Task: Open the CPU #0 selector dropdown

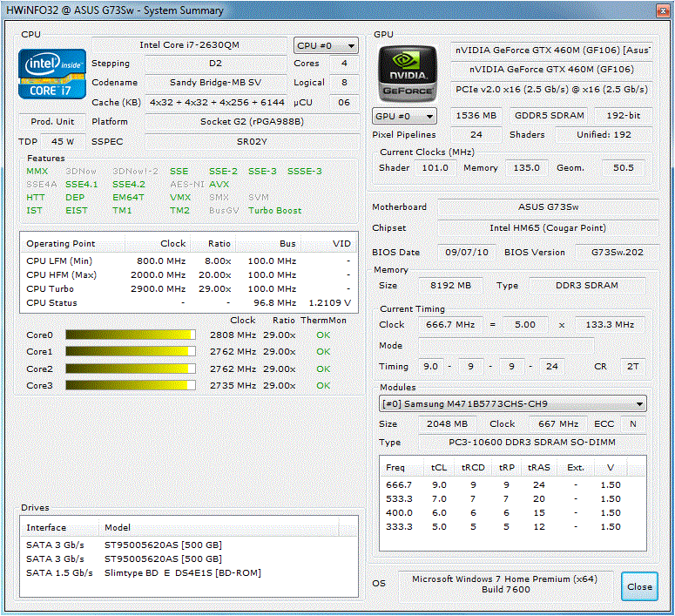Action: click(x=326, y=45)
